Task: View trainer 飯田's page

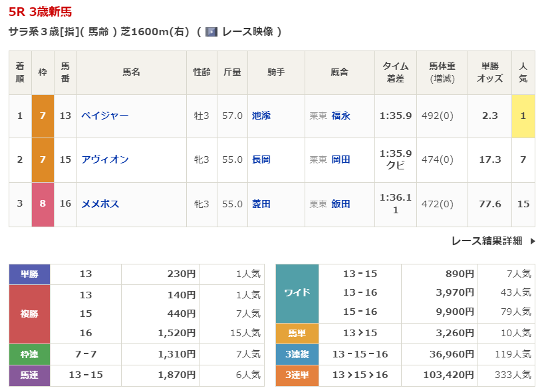Action: [340, 204]
